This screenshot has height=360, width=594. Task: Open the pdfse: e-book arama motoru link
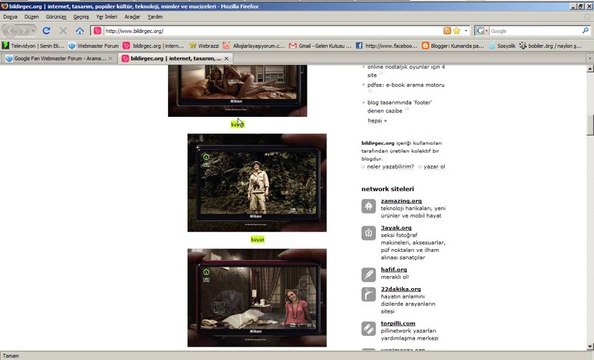406,85
